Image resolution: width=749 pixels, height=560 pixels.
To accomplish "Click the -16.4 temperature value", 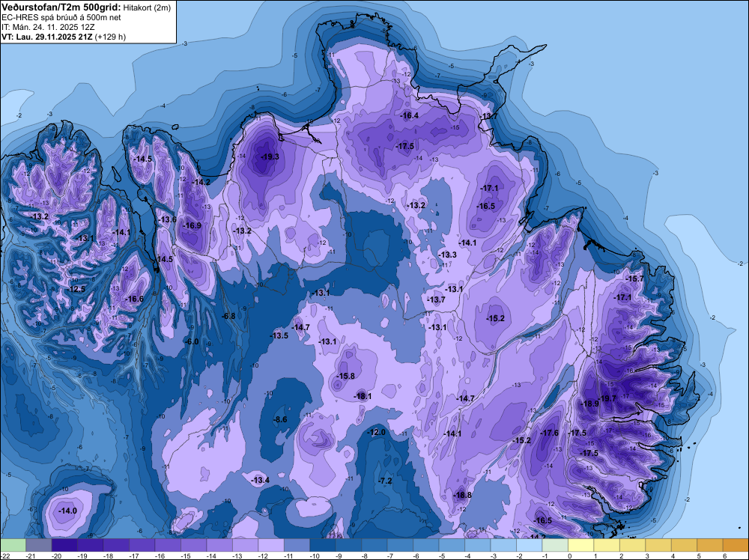I will click(x=410, y=115).
